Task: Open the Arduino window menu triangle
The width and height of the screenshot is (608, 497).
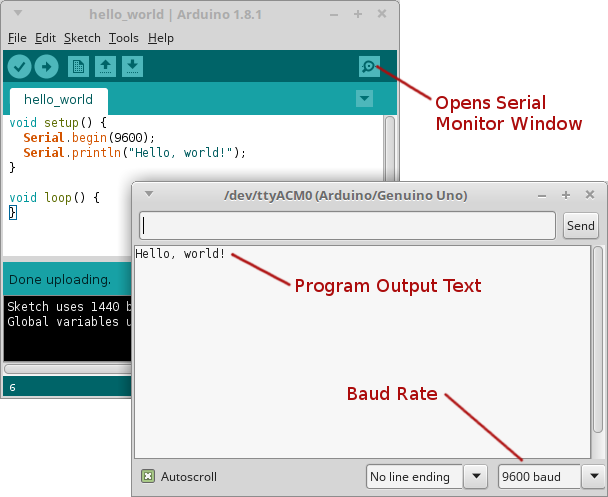Action: [18, 13]
